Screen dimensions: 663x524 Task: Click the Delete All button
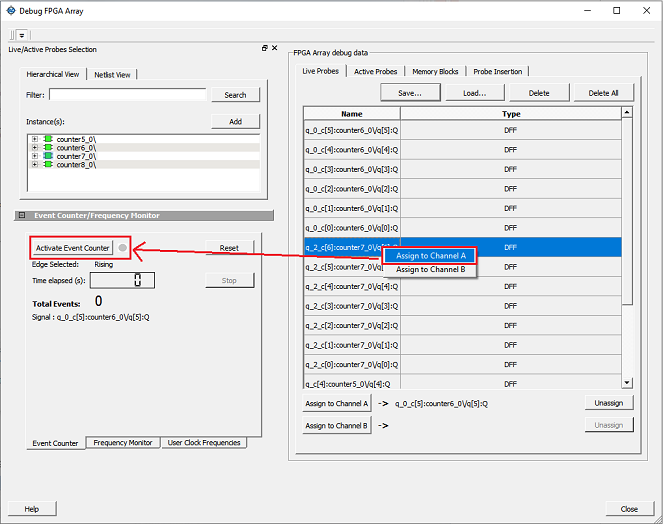(603, 93)
